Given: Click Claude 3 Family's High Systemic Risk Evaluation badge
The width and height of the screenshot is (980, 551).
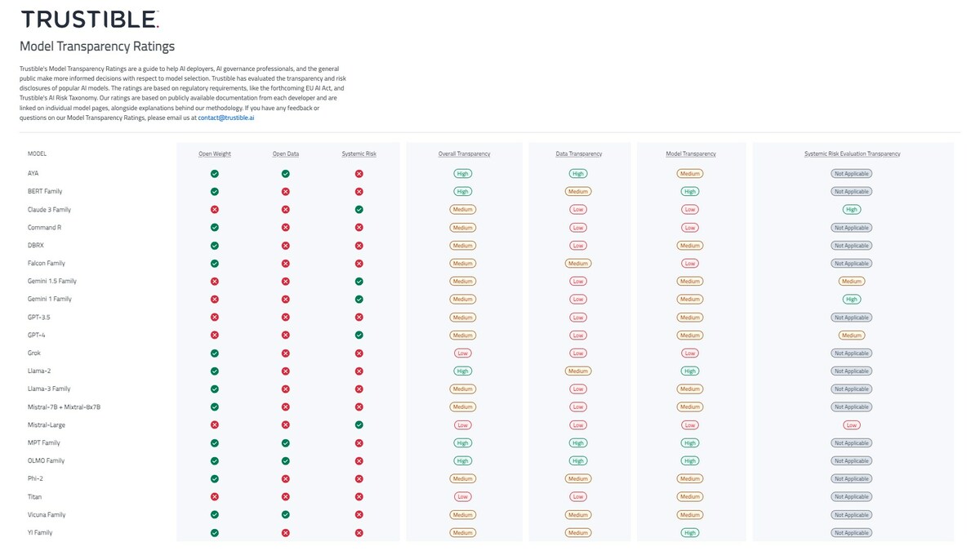Looking at the screenshot, I should 852,210.
